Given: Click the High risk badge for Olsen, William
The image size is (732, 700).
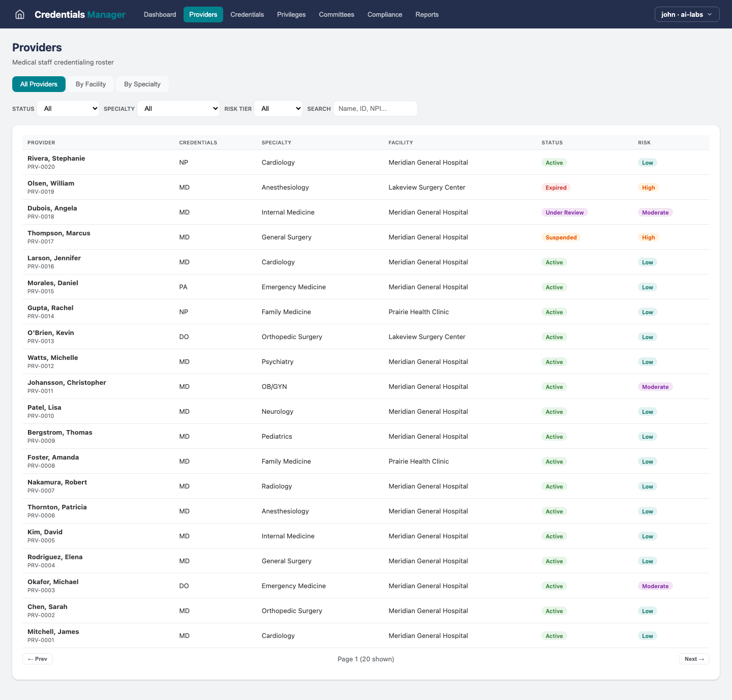Looking at the screenshot, I should pos(649,187).
